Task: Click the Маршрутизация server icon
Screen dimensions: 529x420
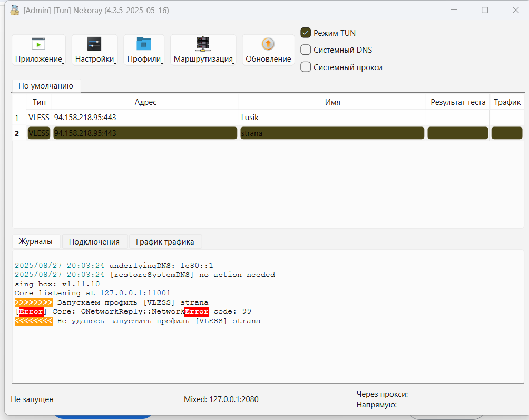Action: click(x=203, y=44)
